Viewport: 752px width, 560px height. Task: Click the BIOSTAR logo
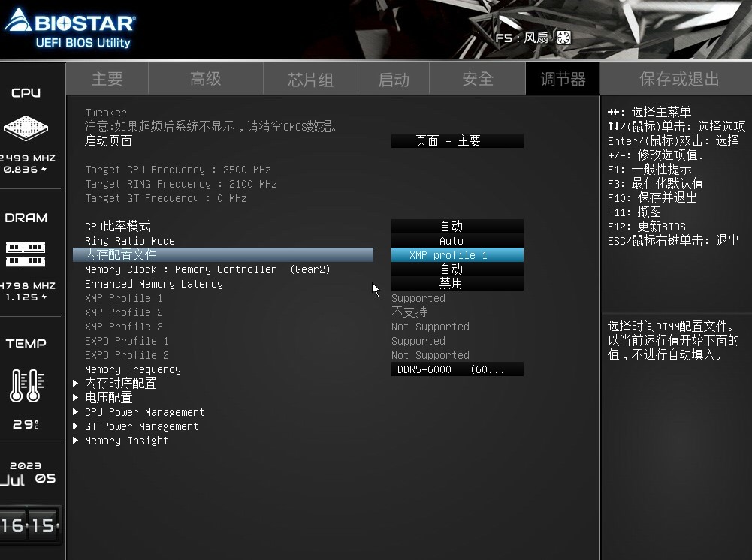coord(70,27)
